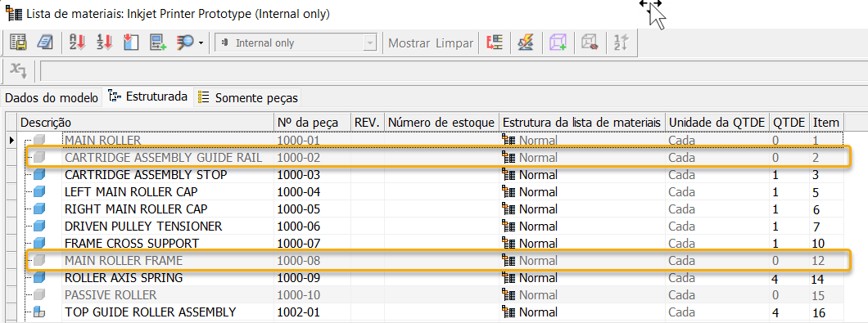This screenshot has width=868, height=323.
Task: Click the blue part icon of FRAME CROSS SUPPORT
Action: (38, 244)
